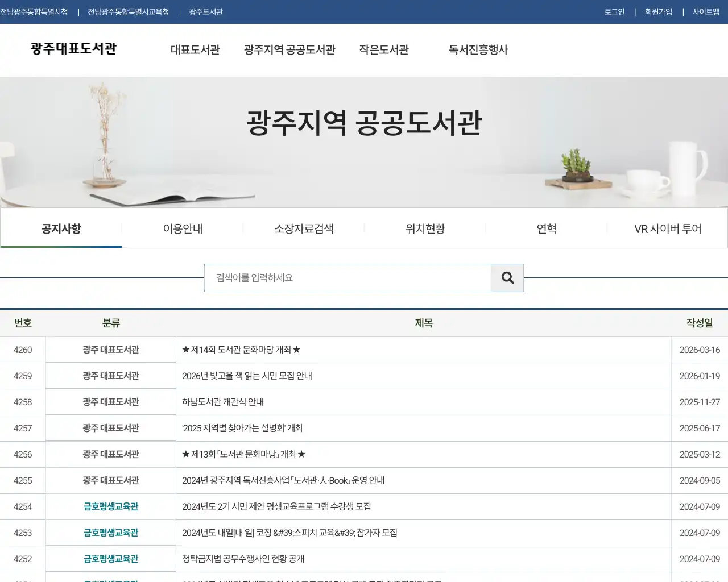This screenshot has height=582, width=728.
Task: Click the date 2025-11-27
Action: (700, 402)
